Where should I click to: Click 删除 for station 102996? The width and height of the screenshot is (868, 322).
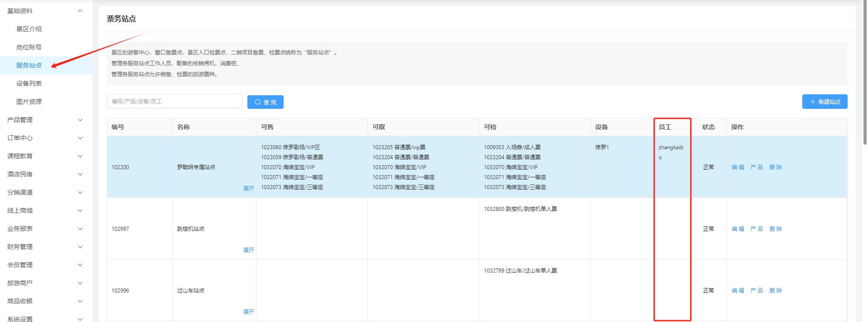pos(775,291)
